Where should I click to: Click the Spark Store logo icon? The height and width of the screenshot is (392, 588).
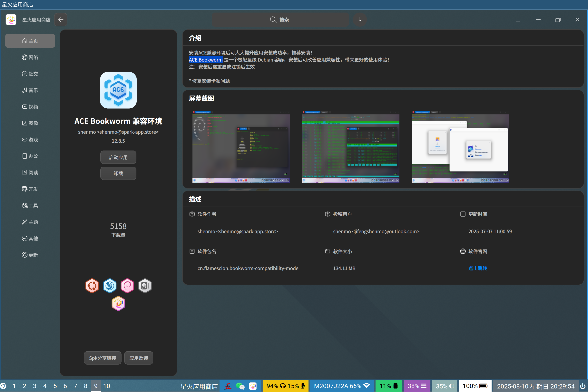coord(11,19)
